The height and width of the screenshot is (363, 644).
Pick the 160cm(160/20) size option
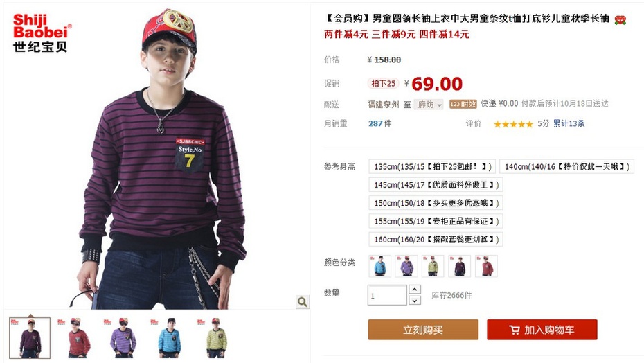click(x=436, y=239)
